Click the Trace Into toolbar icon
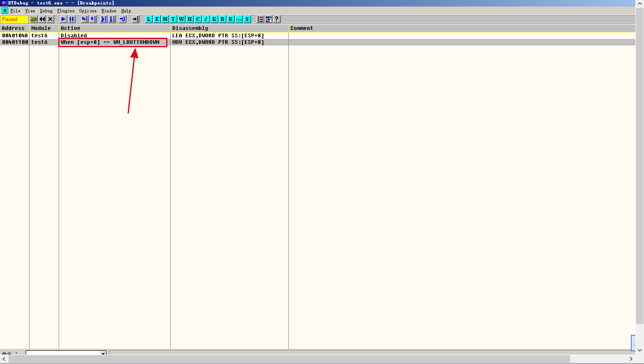Image resolution: width=644 pixels, height=364 pixels. [x=104, y=19]
